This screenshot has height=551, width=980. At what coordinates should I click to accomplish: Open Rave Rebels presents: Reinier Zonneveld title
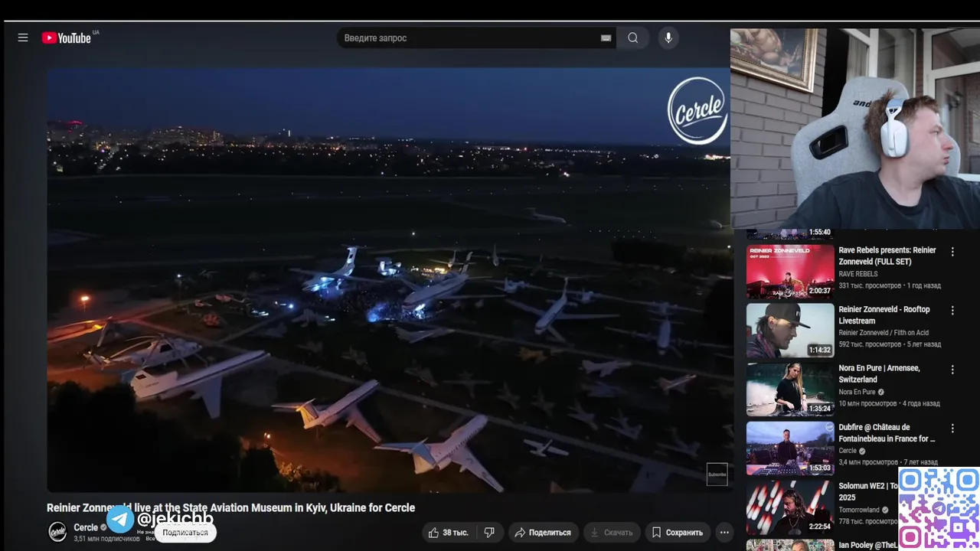(887, 256)
